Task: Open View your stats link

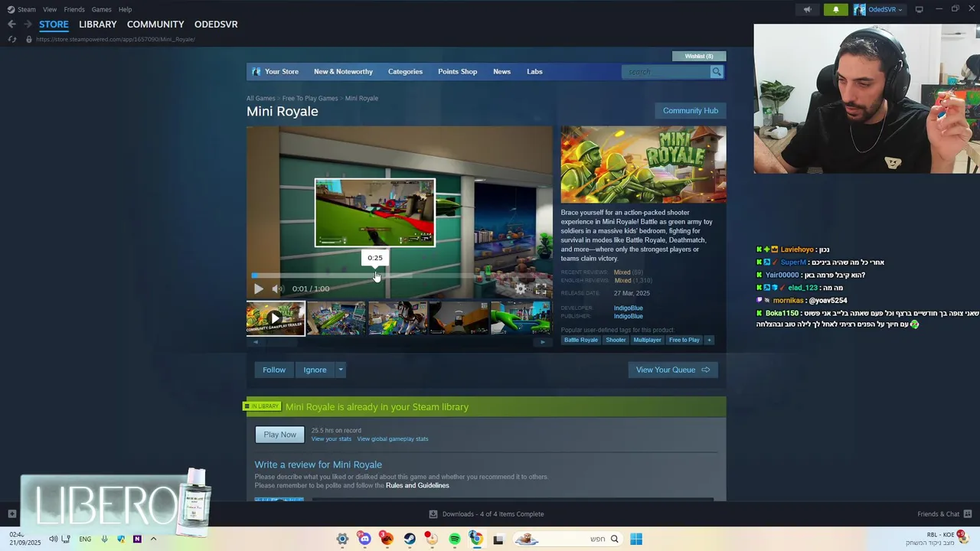Action: click(x=332, y=439)
